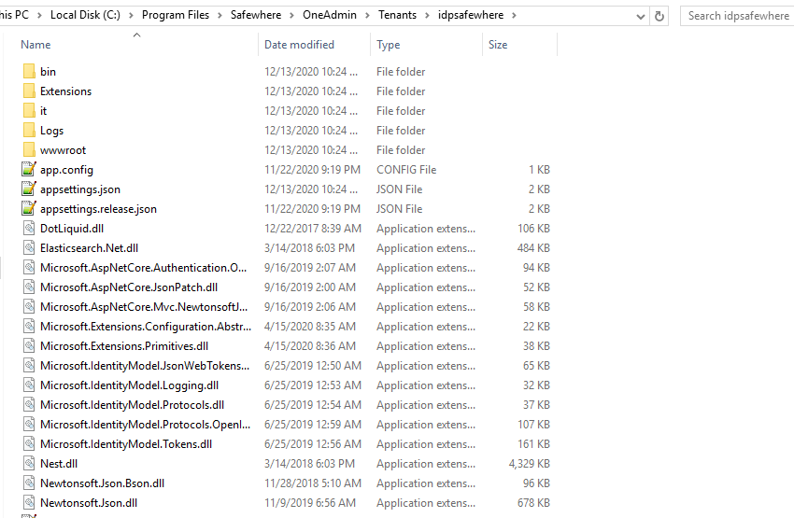Select file name Microsoft.AspNetCore.Mvc.NewtonsoftJ...
Image resolution: width=794 pixels, height=532 pixels.
144,307
